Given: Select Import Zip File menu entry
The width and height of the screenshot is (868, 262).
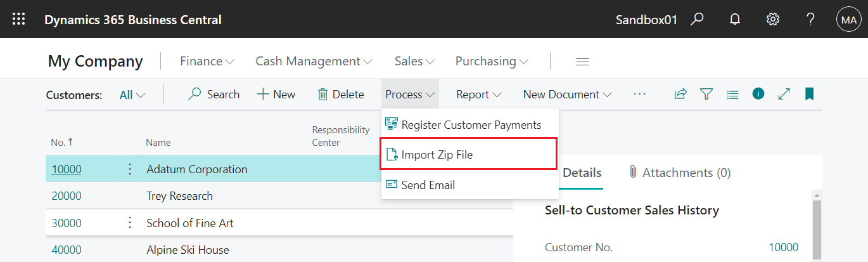Looking at the screenshot, I should (469, 154).
